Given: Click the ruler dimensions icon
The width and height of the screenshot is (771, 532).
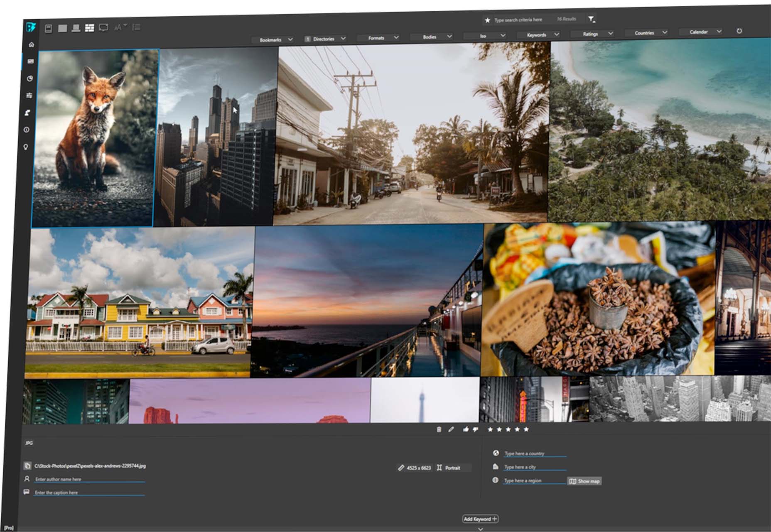Looking at the screenshot, I should tap(401, 468).
